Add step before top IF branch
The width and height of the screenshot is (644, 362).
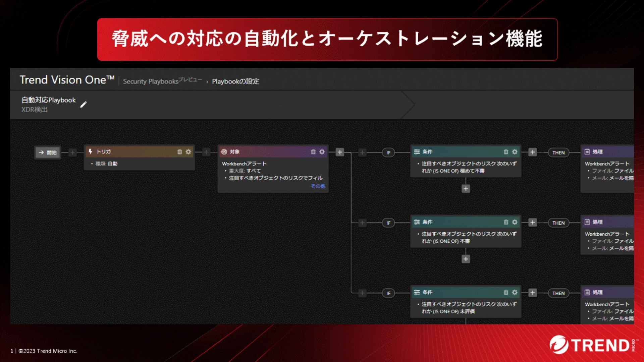pos(362,153)
